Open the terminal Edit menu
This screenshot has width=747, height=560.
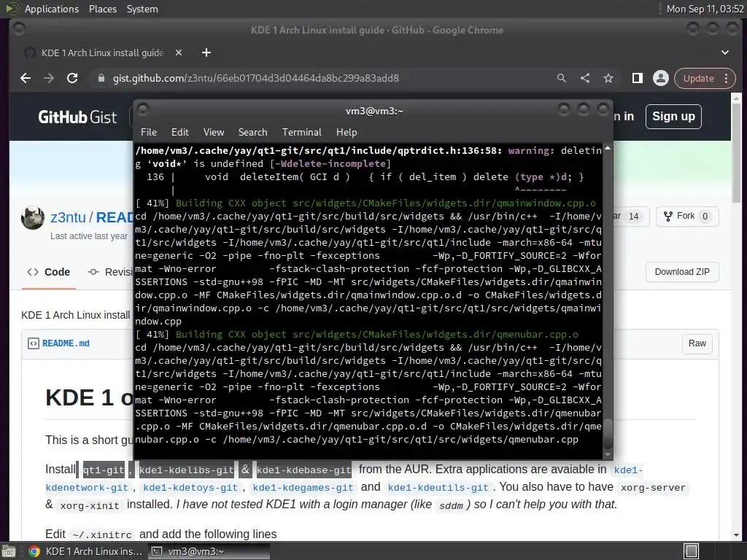click(180, 133)
